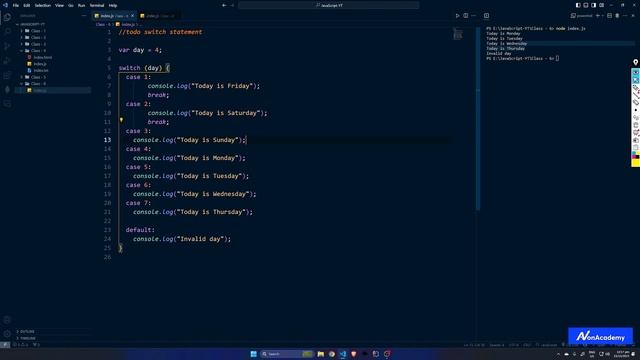Open the Selection menu
This screenshot has width=640, height=360.
pyautogui.click(x=42, y=5)
